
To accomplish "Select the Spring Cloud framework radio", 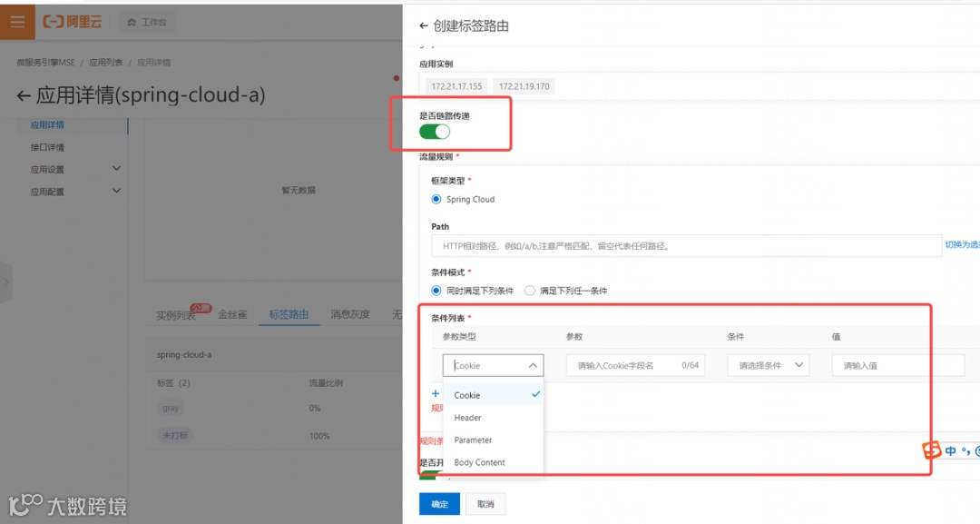I will [436, 199].
